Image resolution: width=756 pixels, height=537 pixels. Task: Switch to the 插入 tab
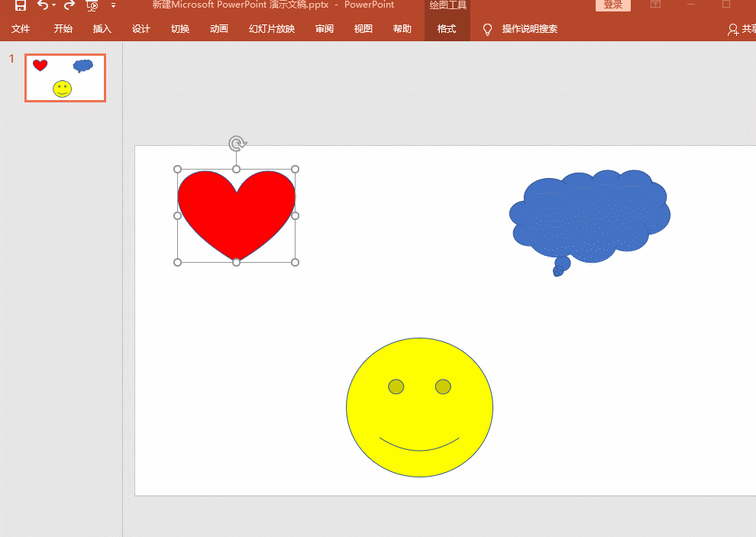pos(102,29)
